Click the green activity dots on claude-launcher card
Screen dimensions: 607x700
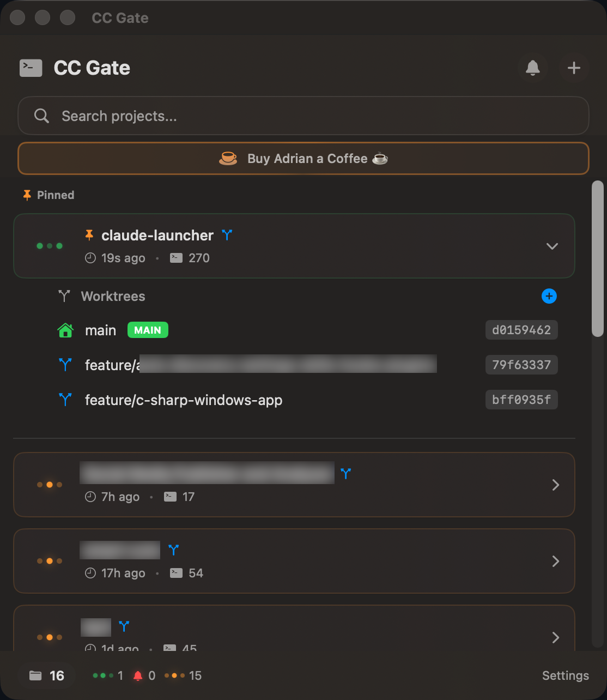[x=50, y=246]
